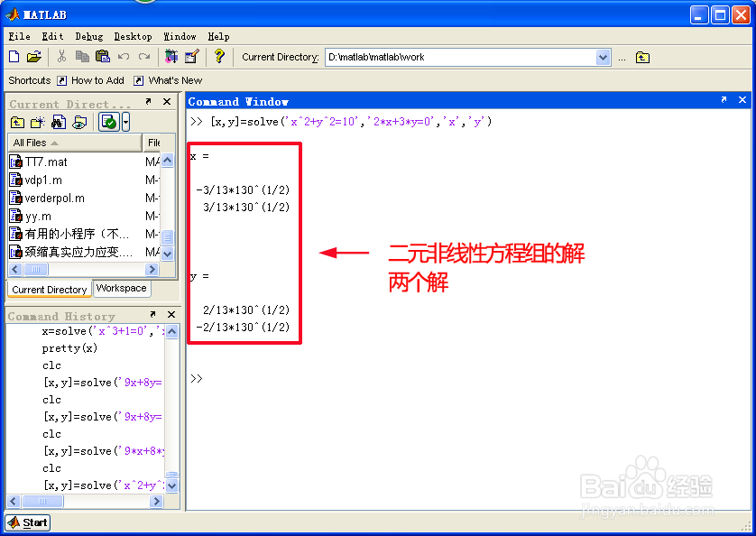This screenshot has height=536, width=756.
Task: Click the Cut scissors icon
Action: click(61, 57)
